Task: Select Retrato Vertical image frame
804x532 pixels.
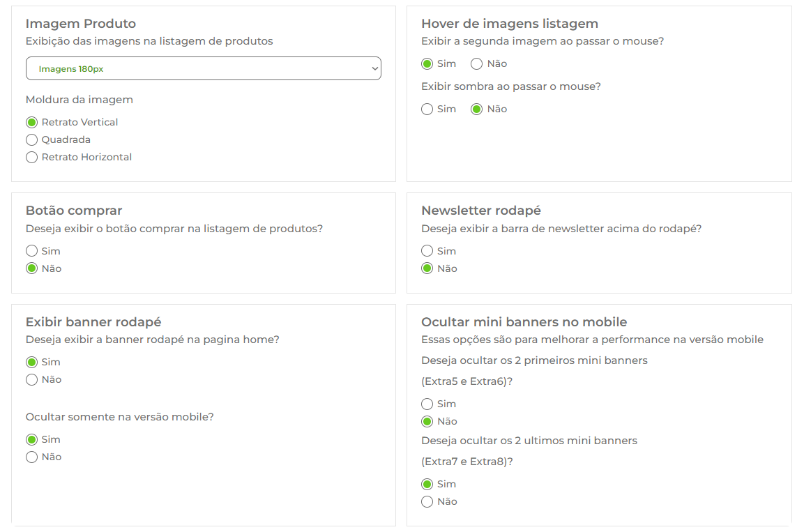Action: 31,122
